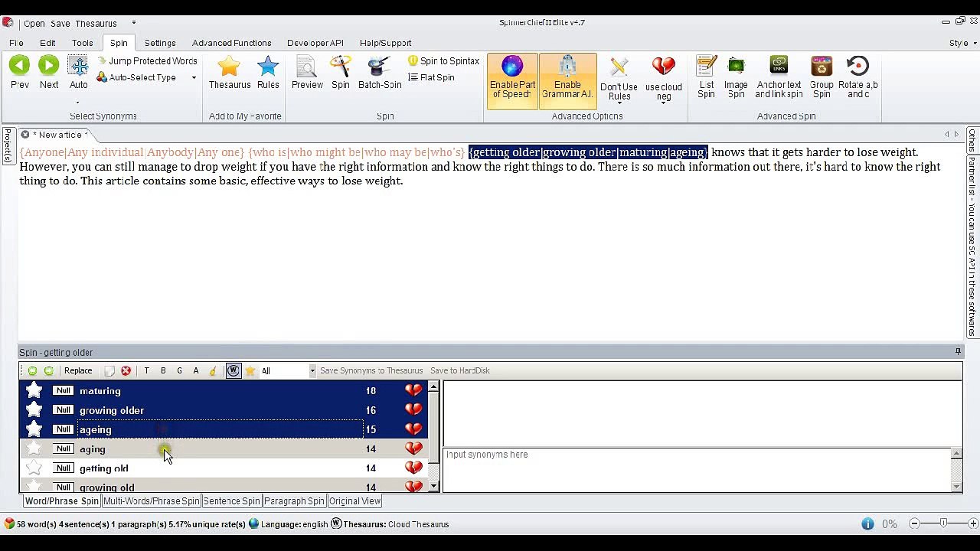Click Rotate a,b and c
The height and width of the screenshot is (551, 980).
858,77
